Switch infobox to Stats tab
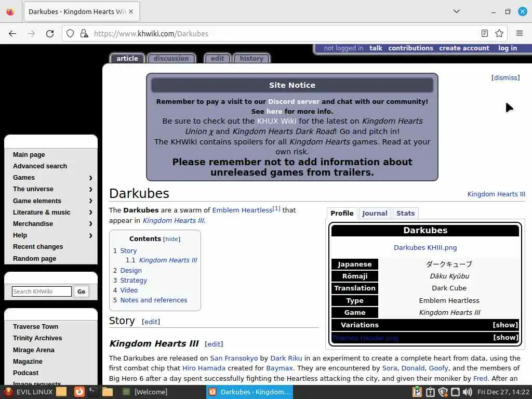Viewport: 532px width, 399px height. [x=405, y=213]
